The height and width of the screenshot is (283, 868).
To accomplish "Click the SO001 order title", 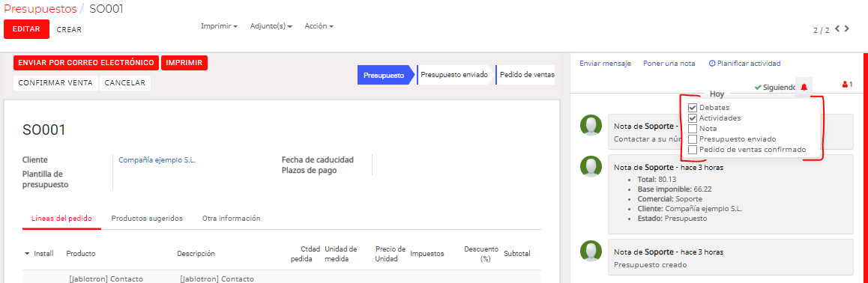I will tap(44, 130).
